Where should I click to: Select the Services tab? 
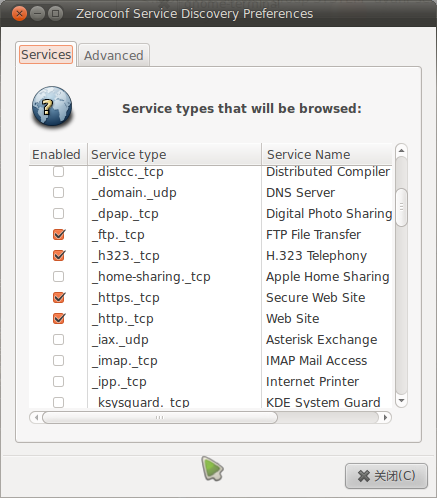46,54
